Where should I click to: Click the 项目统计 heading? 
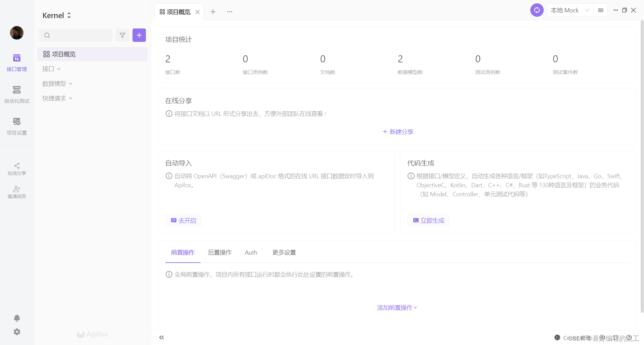coord(178,40)
